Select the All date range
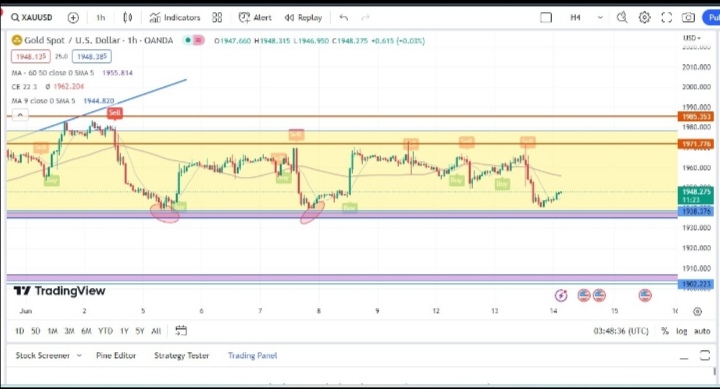 pyautogui.click(x=156, y=331)
